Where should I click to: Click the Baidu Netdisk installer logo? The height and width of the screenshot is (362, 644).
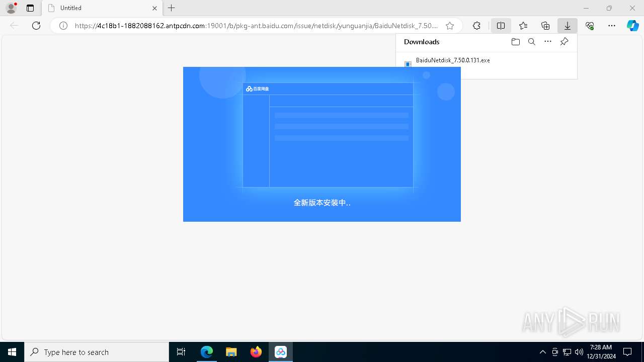[257, 89]
